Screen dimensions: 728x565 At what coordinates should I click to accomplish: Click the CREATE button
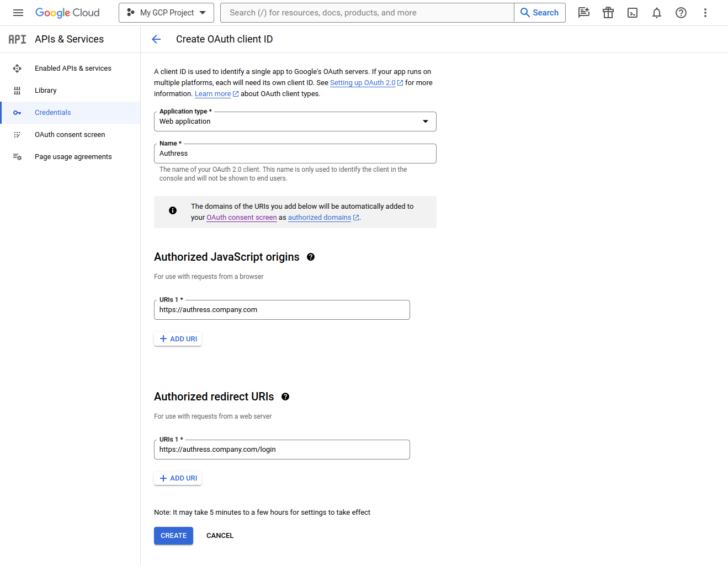(x=173, y=535)
